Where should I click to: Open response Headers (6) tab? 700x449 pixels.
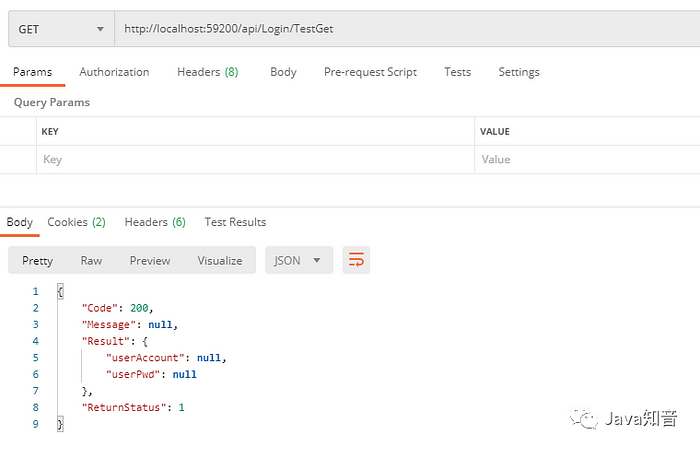155,222
